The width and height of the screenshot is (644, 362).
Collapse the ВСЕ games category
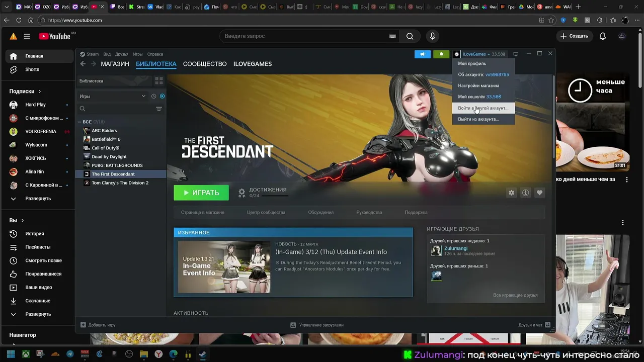pyautogui.click(x=79, y=122)
